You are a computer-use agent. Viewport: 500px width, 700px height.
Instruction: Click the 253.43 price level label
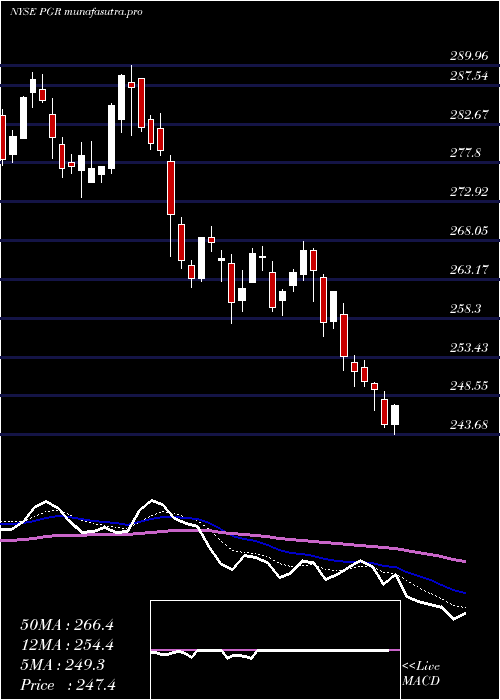click(469, 347)
